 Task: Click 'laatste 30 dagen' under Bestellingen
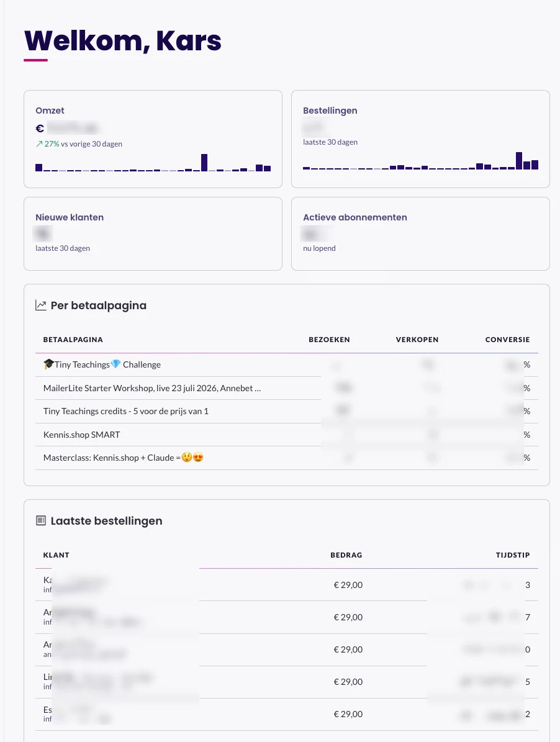coord(330,142)
